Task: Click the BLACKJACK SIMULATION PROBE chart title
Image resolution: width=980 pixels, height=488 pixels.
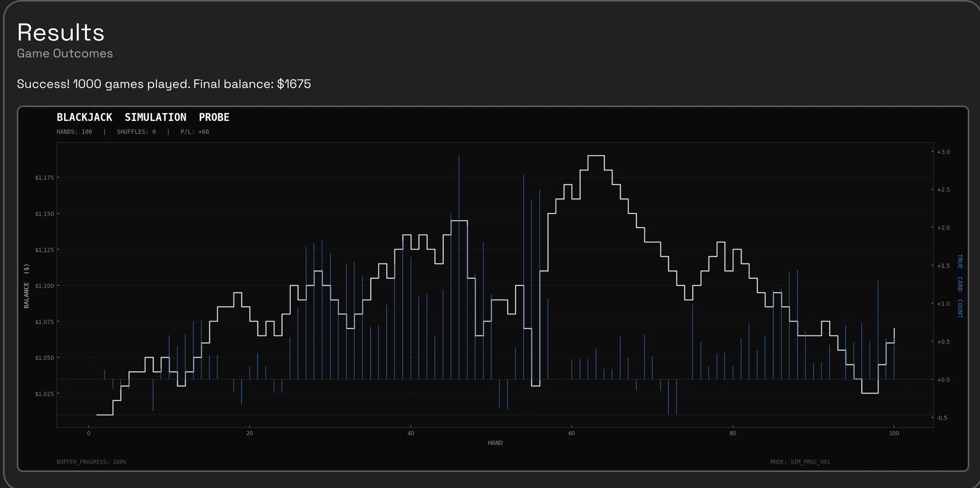Action: coord(143,117)
